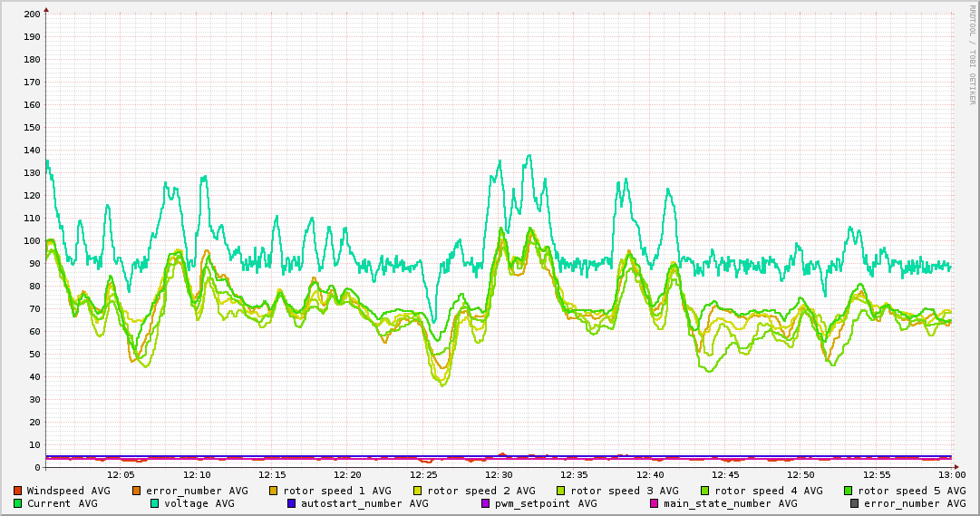Screen dimensions: 980x516
Task: Click the Windspeed AVG legend text
Action: 68,491
